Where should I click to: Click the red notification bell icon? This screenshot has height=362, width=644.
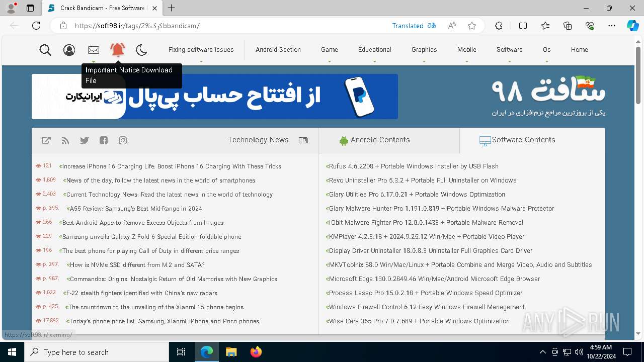pyautogui.click(x=118, y=49)
